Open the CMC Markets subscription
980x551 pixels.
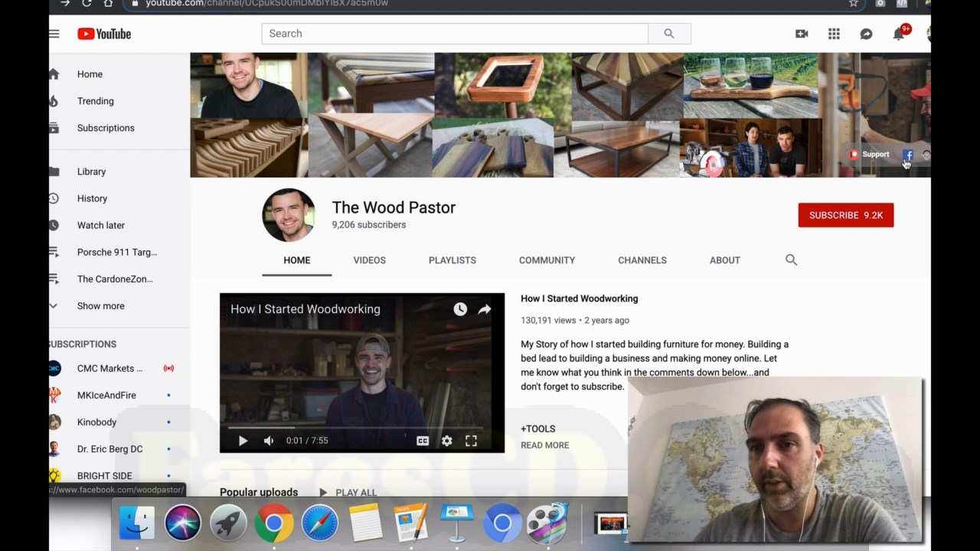point(109,368)
